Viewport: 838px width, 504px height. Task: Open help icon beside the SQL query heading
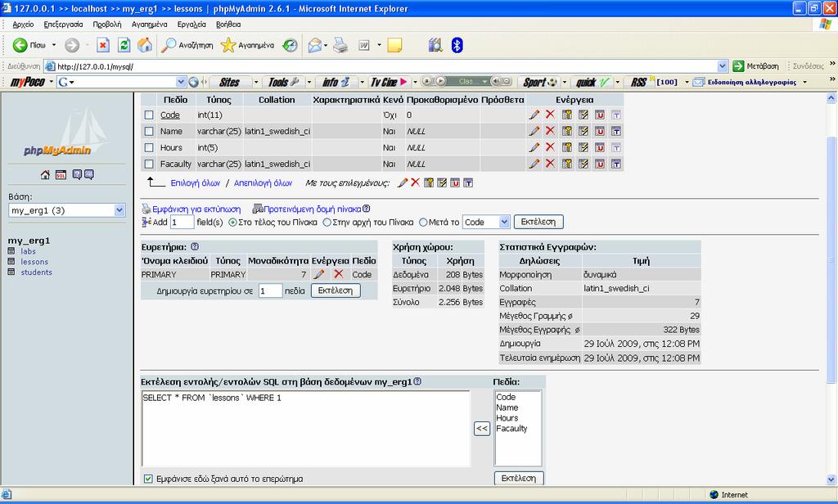tap(417, 381)
